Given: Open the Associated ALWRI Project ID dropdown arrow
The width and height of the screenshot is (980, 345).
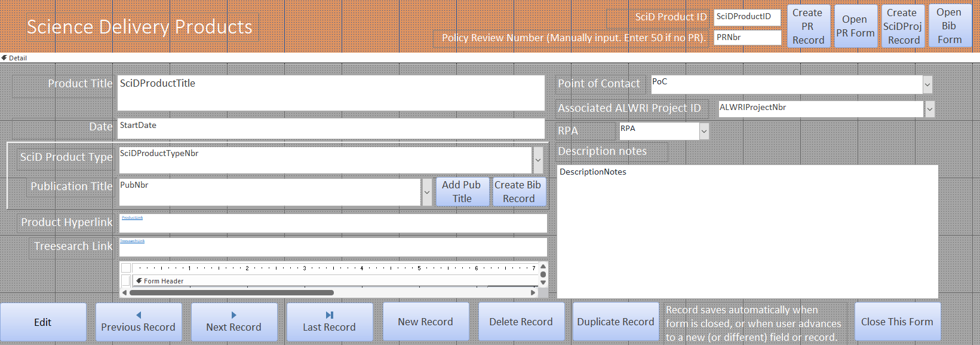Looking at the screenshot, I should [930, 109].
